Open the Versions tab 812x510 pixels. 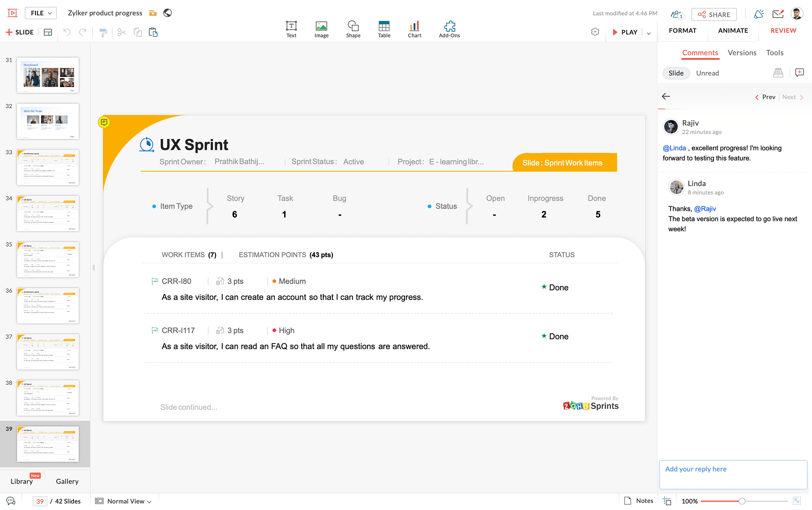click(742, 53)
